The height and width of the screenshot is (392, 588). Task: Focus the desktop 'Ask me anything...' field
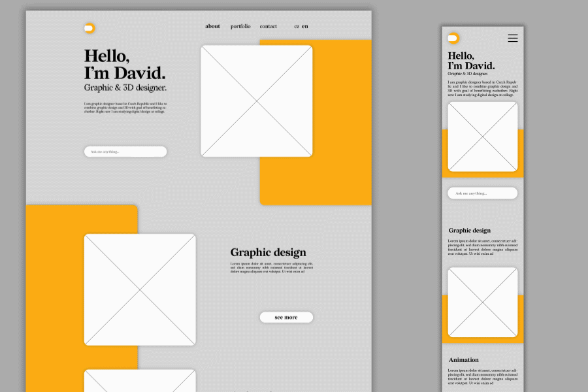tap(125, 152)
